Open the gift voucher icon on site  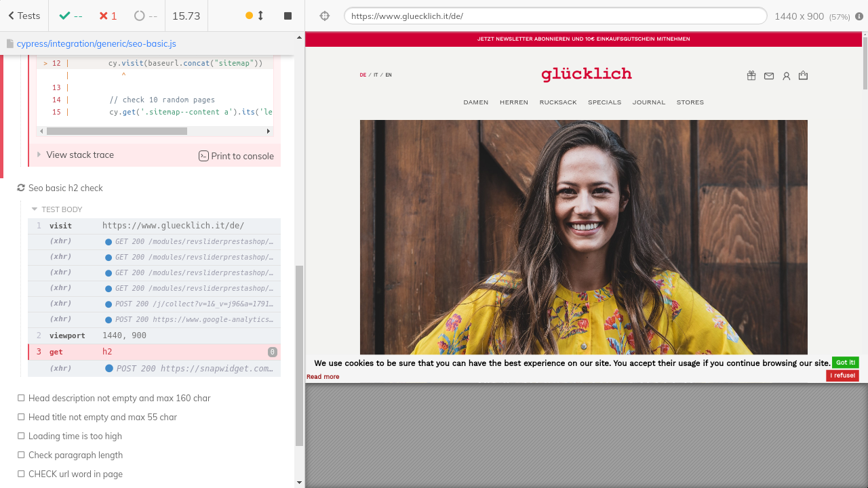(x=751, y=76)
